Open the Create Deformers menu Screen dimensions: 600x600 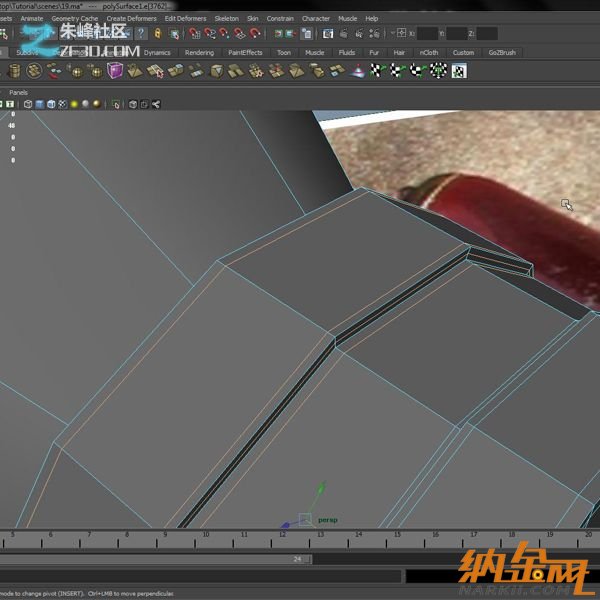(131, 18)
